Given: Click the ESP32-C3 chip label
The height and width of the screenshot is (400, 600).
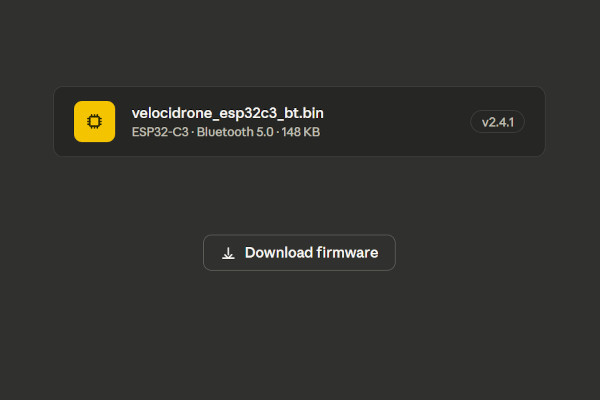Looking at the screenshot, I should pos(161,132).
